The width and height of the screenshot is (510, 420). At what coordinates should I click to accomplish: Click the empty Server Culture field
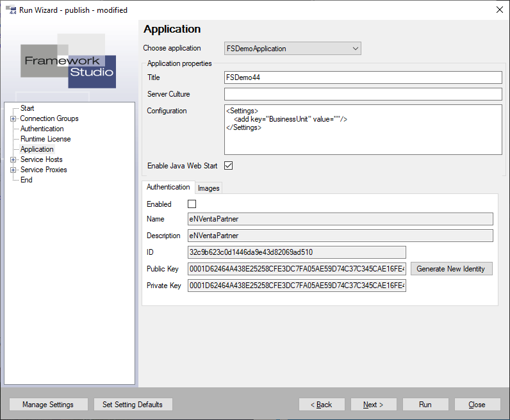click(x=363, y=94)
